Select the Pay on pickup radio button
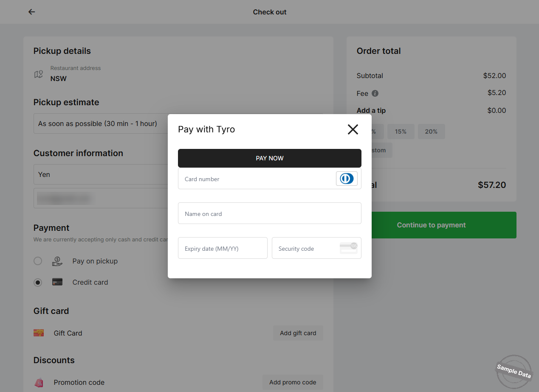539x392 pixels. point(38,261)
